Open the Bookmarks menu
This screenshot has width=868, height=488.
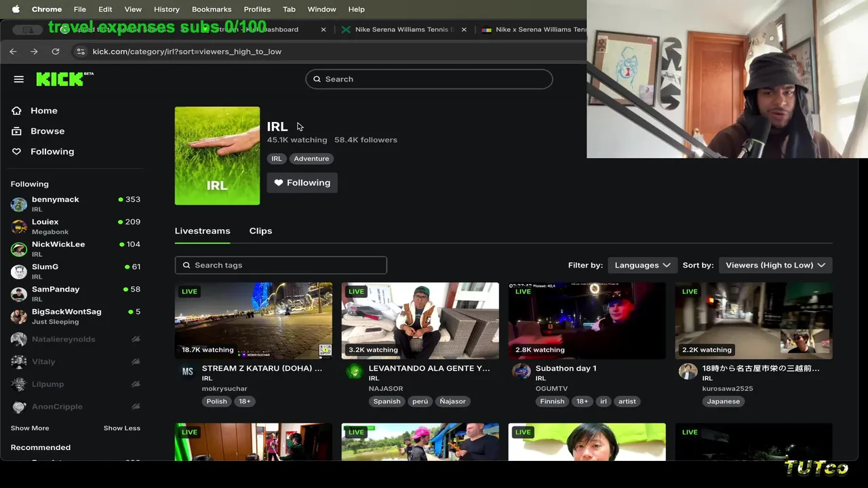pos(212,9)
